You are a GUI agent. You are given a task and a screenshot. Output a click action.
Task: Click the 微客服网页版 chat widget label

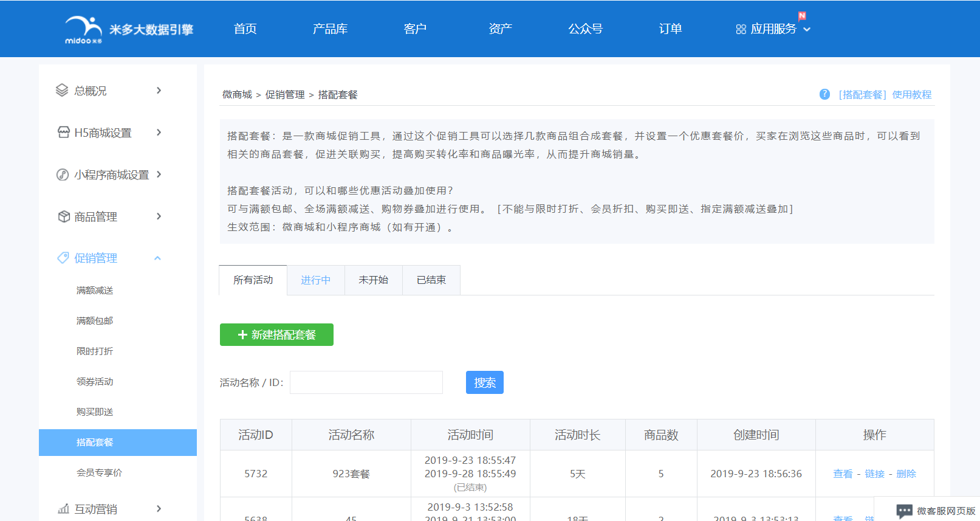tap(946, 511)
